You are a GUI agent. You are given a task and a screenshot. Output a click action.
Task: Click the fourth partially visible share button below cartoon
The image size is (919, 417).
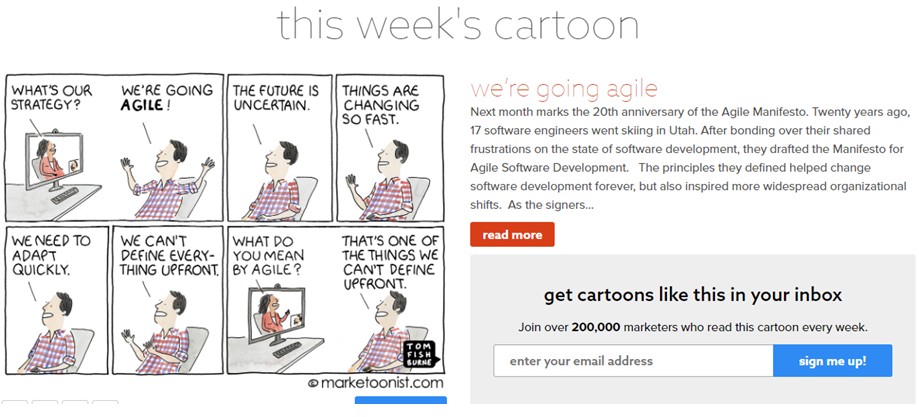point(105,403)
